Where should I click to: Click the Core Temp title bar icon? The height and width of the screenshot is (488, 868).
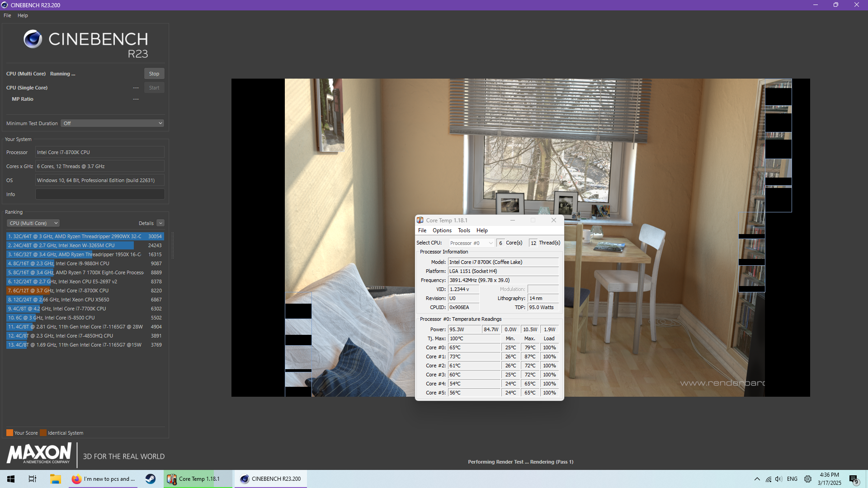[420, 220]
